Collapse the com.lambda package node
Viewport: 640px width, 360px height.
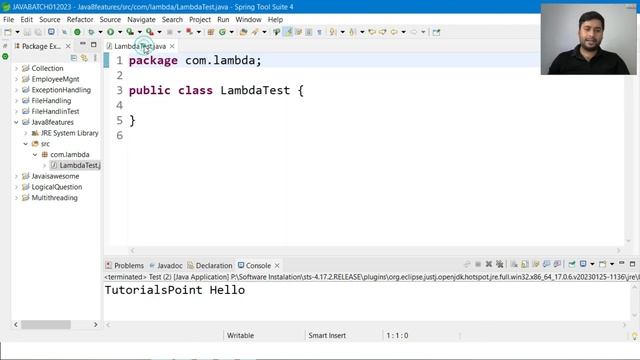(x=35, y=155)
